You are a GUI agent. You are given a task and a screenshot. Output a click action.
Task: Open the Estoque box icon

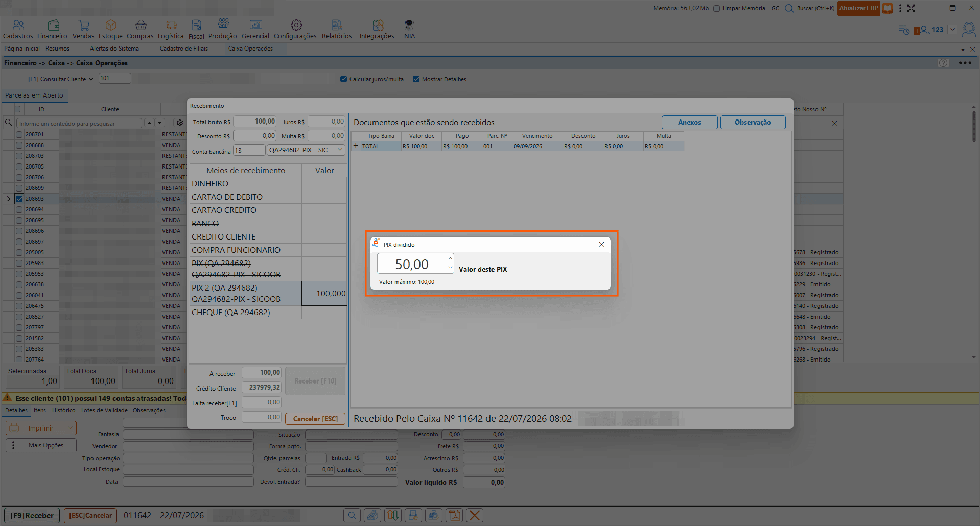tap(111, 25)
